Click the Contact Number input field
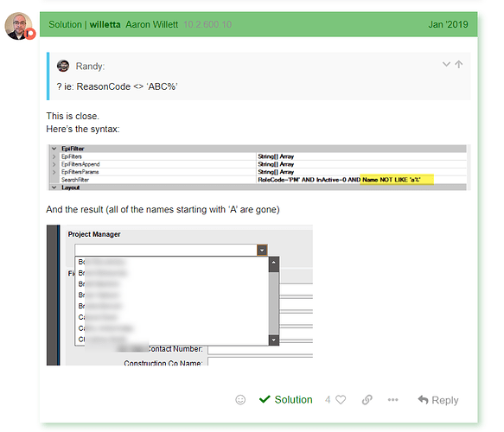This screenshot has height=432, width=504. 260,350
